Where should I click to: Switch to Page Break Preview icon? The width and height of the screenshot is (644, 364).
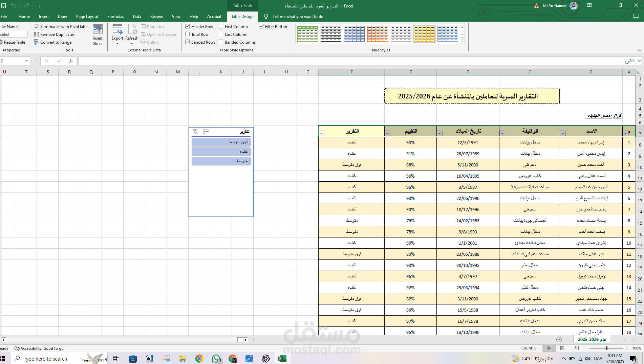click(x=576, y=348)
